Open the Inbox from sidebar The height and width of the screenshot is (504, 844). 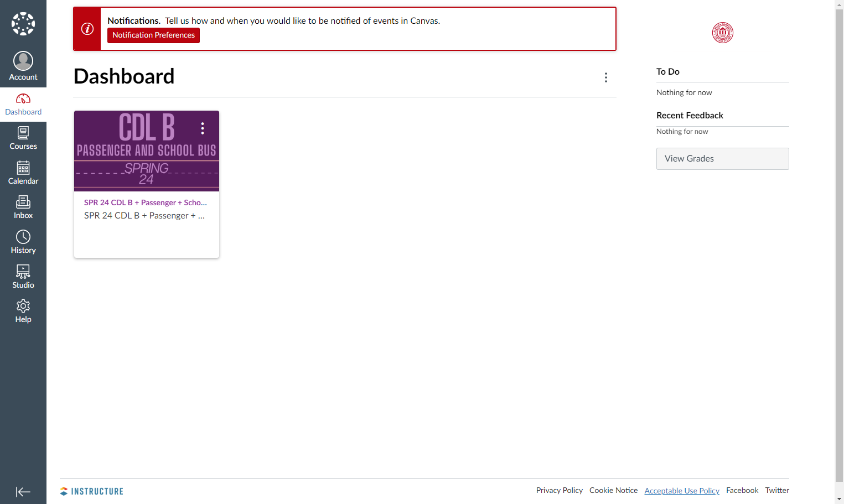click(23, 208)
